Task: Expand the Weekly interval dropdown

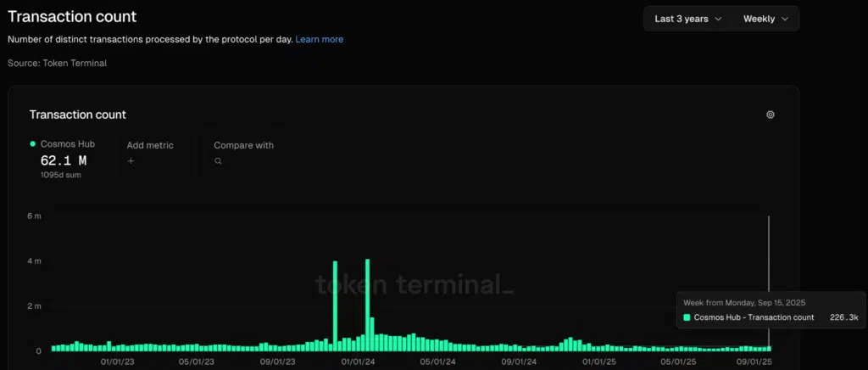Action: coord(765,19)
